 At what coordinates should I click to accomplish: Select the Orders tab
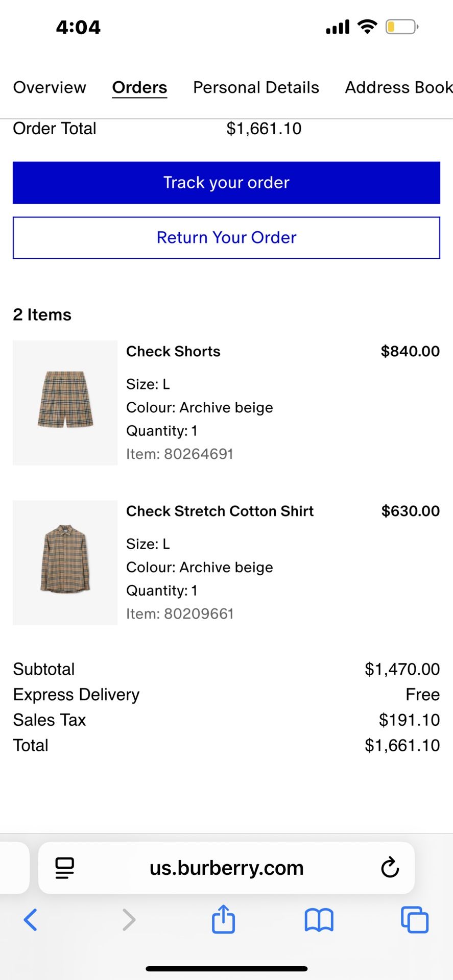click(139, 87)
